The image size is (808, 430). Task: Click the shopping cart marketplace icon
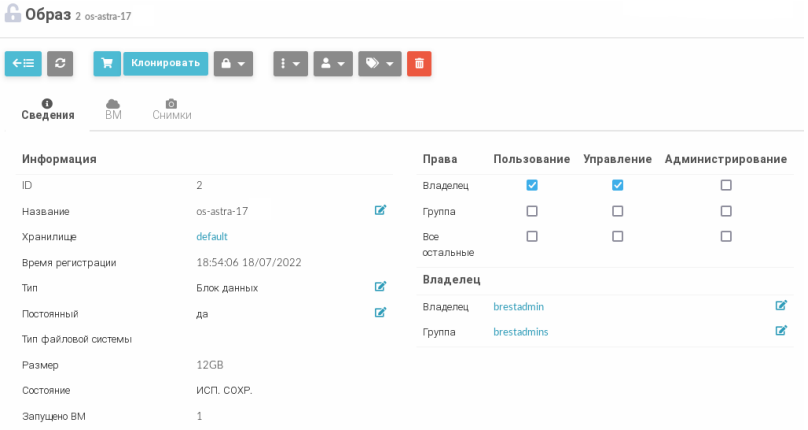pyautogui.click(x=106, y=64)
